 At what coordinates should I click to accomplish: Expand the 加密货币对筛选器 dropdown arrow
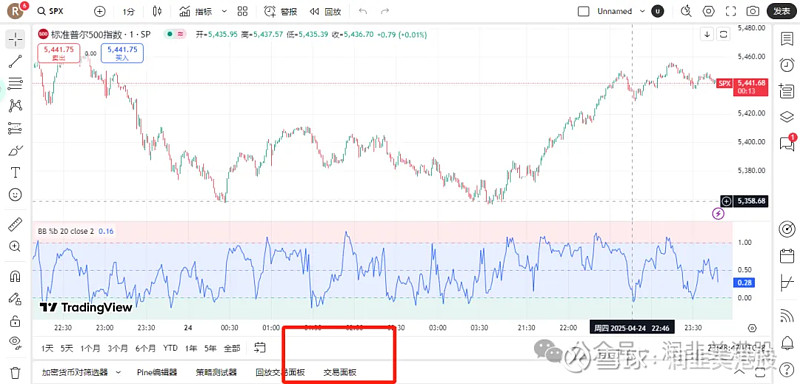click(118, 372)
